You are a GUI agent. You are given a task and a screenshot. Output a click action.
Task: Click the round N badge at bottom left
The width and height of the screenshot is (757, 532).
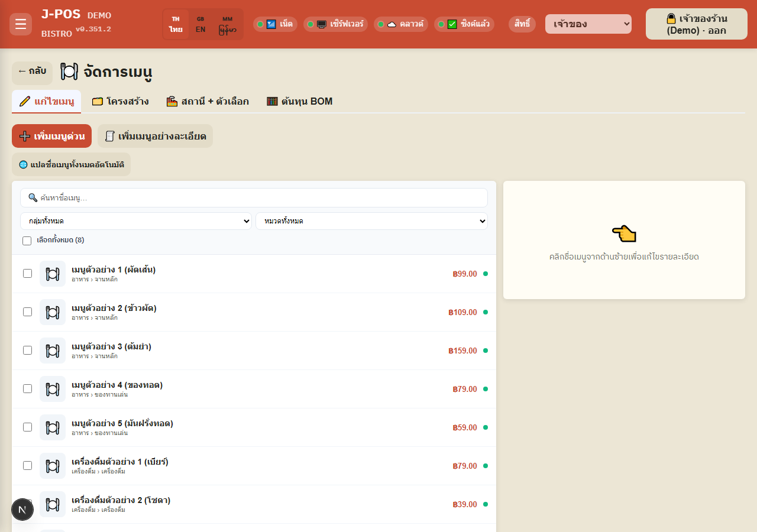click(x=22, y=510)
